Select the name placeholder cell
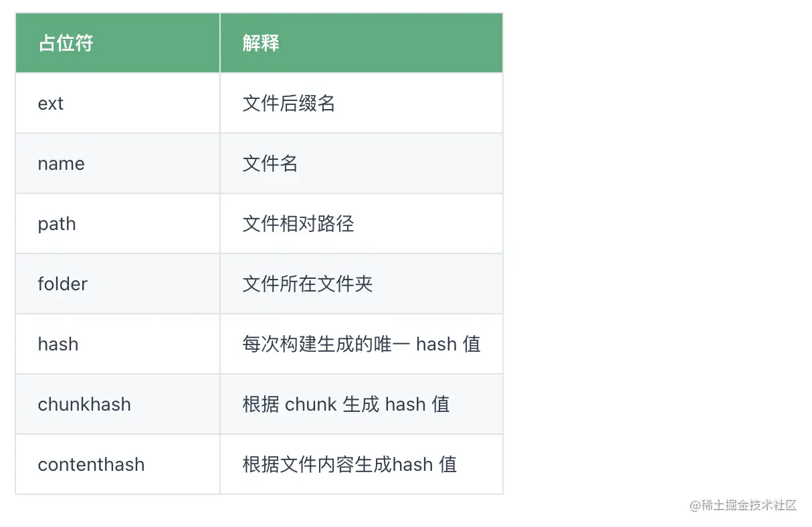812x527 pixels. tap(61, 164)
